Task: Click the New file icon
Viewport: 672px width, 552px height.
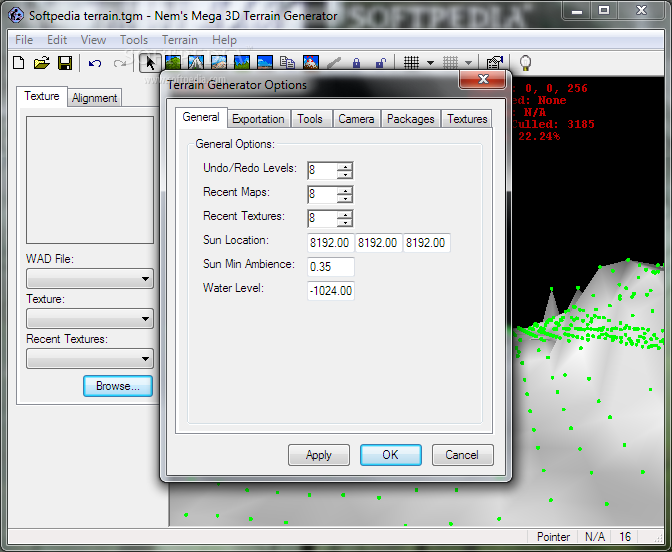Action: point(19,63)
